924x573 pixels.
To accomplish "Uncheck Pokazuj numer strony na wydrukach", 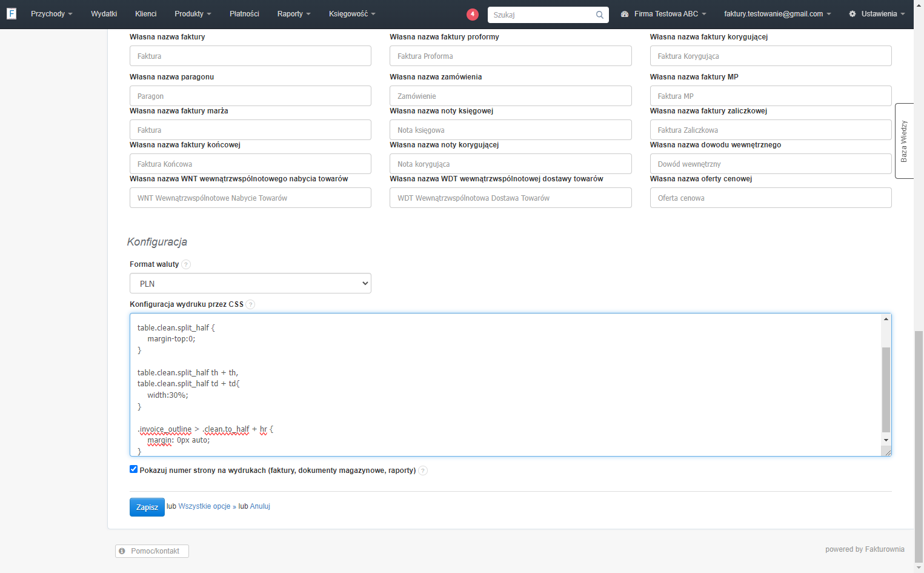I will click(133, 469).
